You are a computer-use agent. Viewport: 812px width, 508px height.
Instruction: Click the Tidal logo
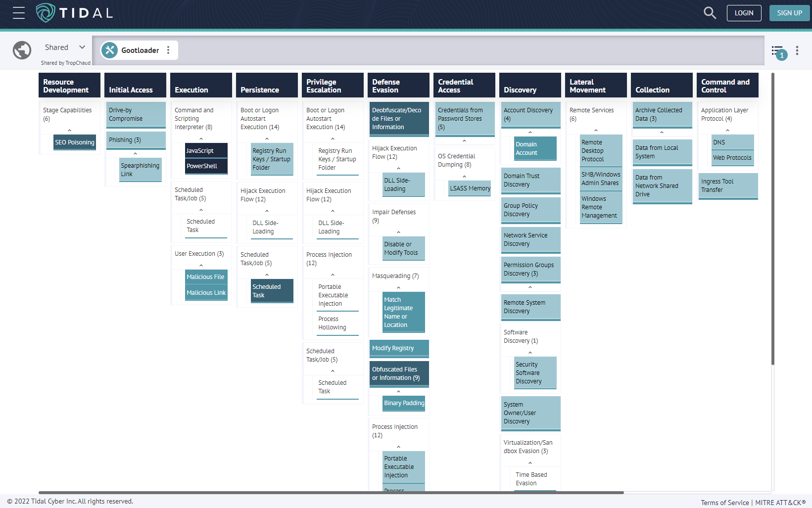pos(75,13)
